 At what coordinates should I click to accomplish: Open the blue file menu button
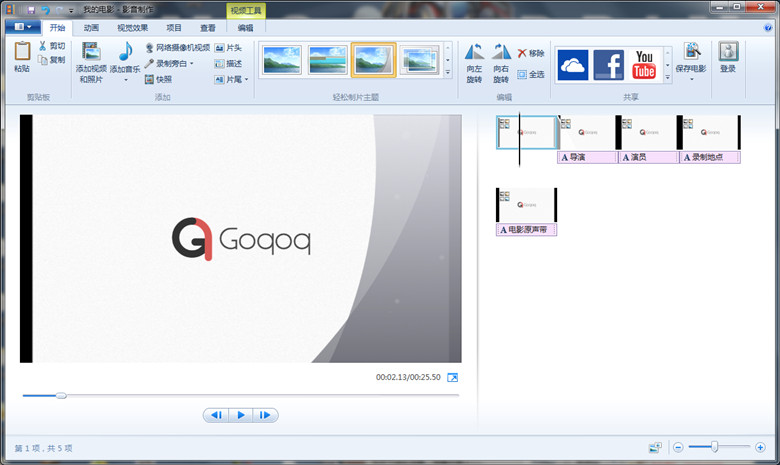tap(23, 27)
